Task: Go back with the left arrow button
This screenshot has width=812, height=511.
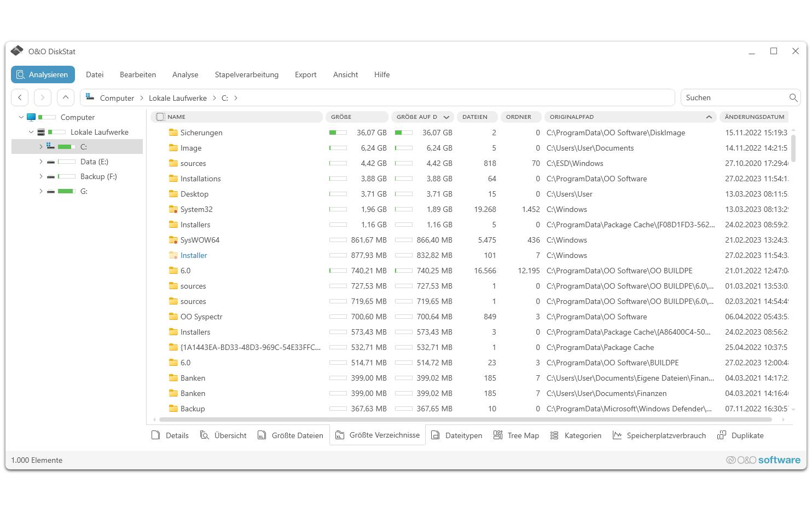Action: pyautogui.click(x=20, y=97)
